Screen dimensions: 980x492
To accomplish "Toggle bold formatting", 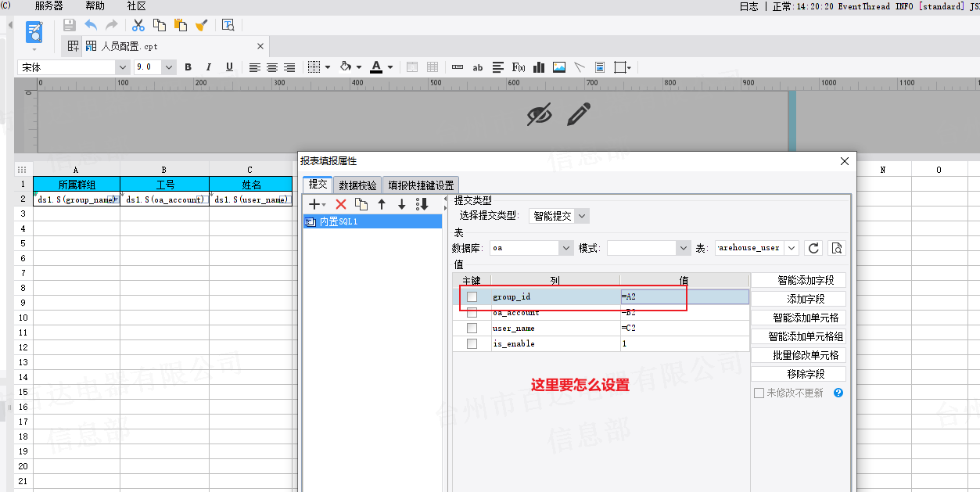I will (188, 67).
